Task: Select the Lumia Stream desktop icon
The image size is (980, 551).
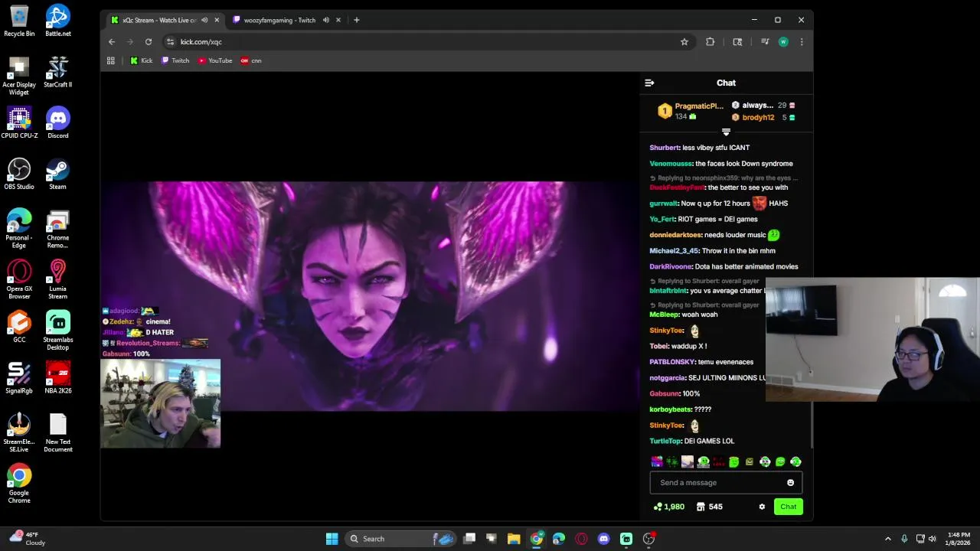Action: pyautogui.click(x=58, y=279)
